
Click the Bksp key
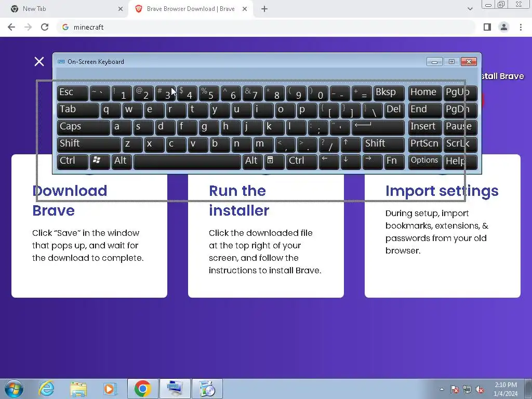click(x=389, y=93)
